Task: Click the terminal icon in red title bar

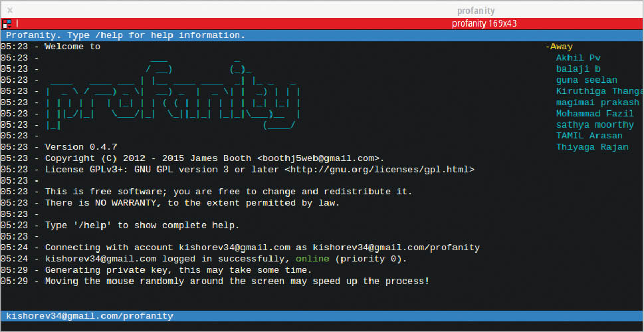Action: click(7, 23)
